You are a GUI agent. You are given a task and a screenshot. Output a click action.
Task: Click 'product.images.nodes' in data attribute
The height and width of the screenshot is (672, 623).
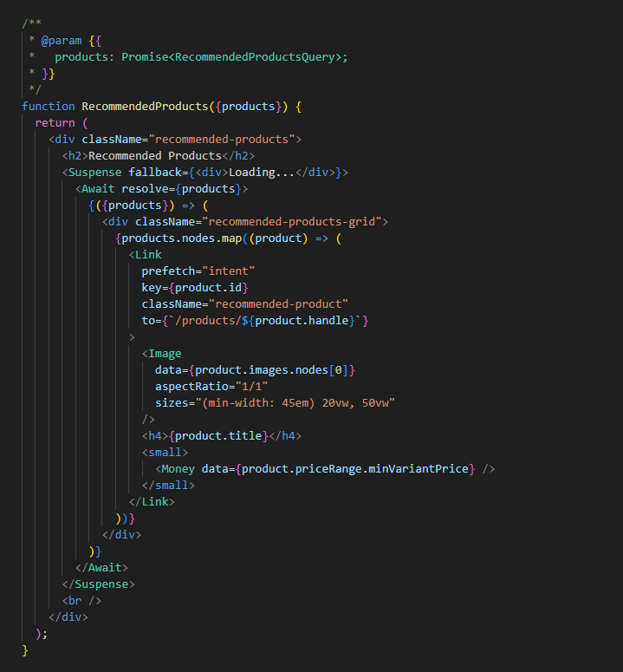[x=261, y=370]
